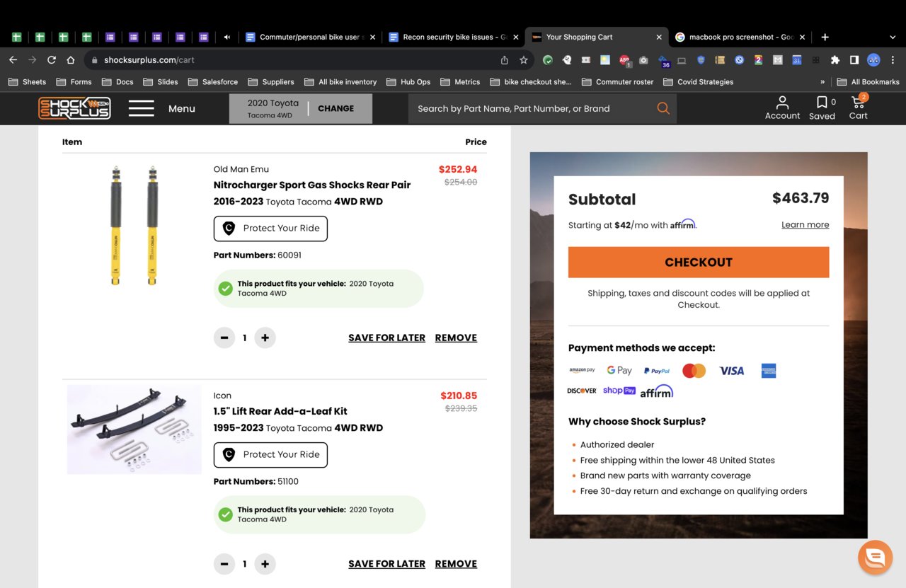Open the Covid Strategies bookmark folder
This screenshot has height=588, width=906.
click(698, 82)
